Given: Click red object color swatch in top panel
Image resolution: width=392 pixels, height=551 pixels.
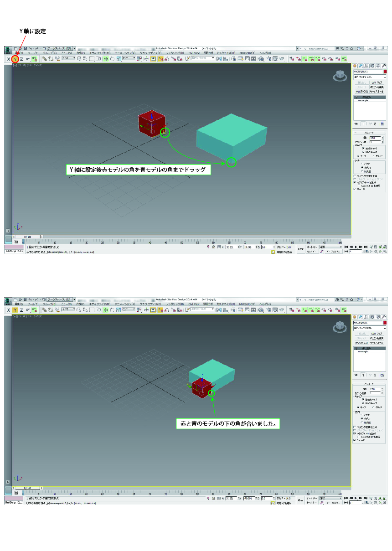Looking at the screenshot, I should point(385,72).
